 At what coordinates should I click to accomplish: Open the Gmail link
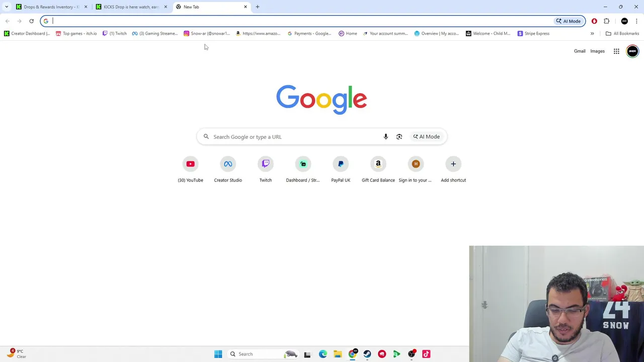(x=580, y=51)
